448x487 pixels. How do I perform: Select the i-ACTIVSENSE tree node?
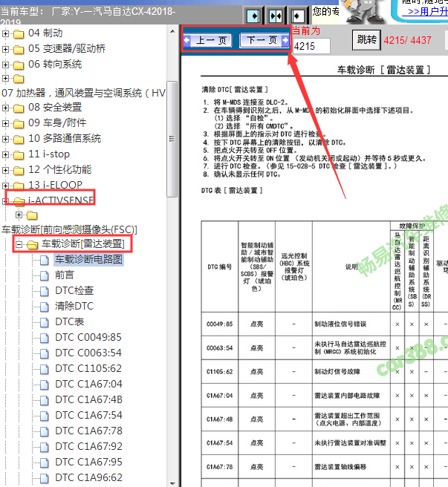[61, 200]
